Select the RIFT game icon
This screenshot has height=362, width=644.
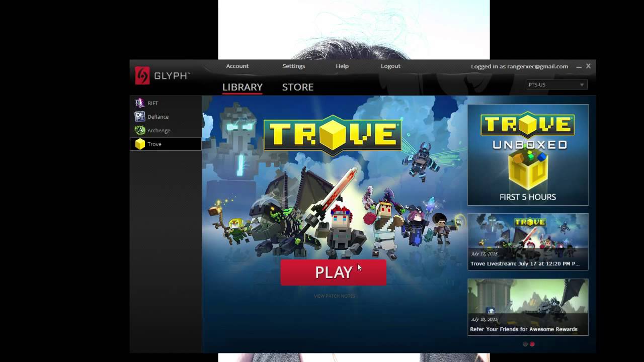(x=140, y=103)
